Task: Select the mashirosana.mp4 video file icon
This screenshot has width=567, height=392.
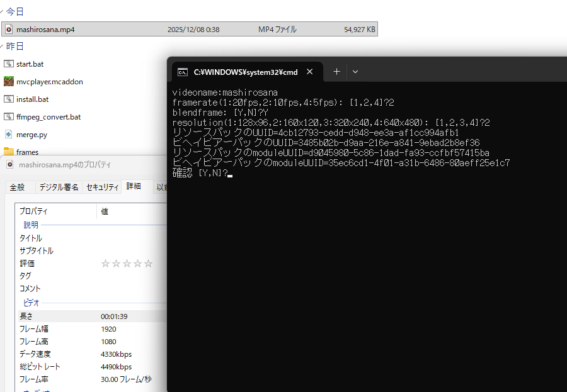Action: coord(9,29)
